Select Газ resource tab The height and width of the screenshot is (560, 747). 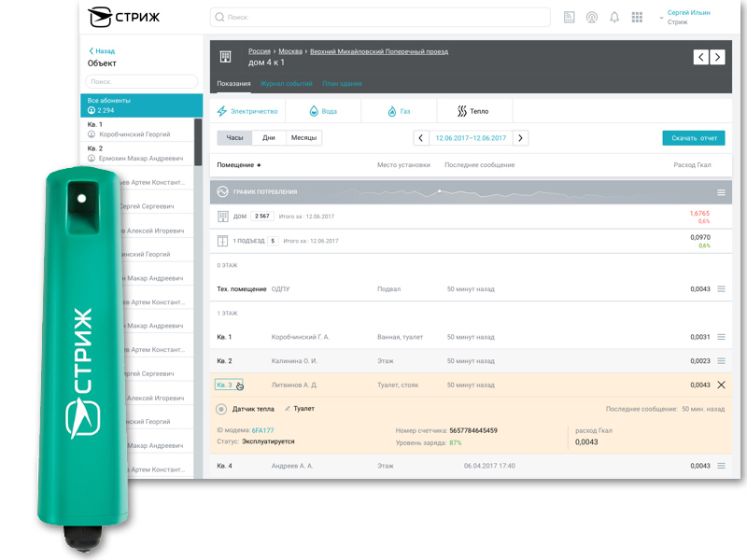(x=399, y=111)
